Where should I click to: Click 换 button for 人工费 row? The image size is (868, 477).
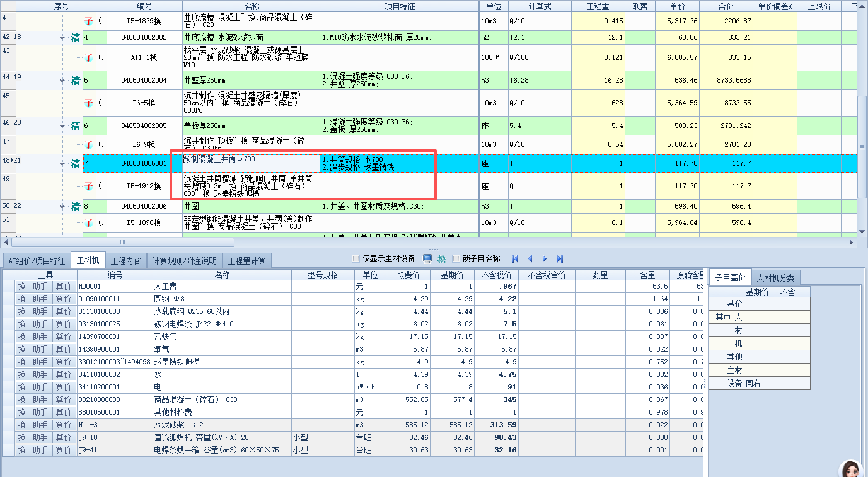point(21,286)
